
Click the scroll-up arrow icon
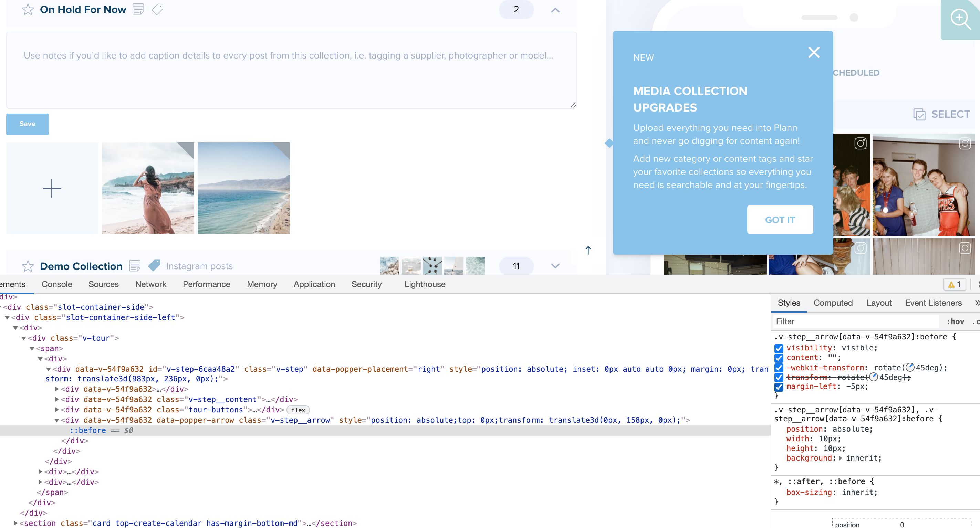click(x=588, y=250)
